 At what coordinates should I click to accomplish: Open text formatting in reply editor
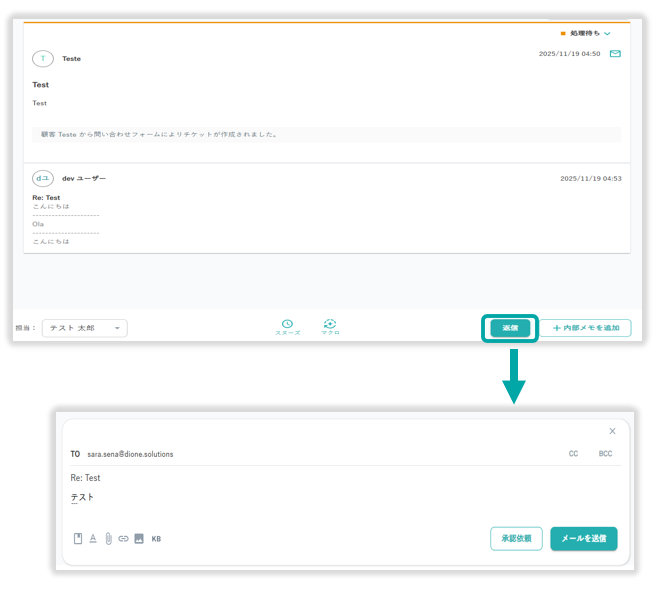(x=93, y=538)
